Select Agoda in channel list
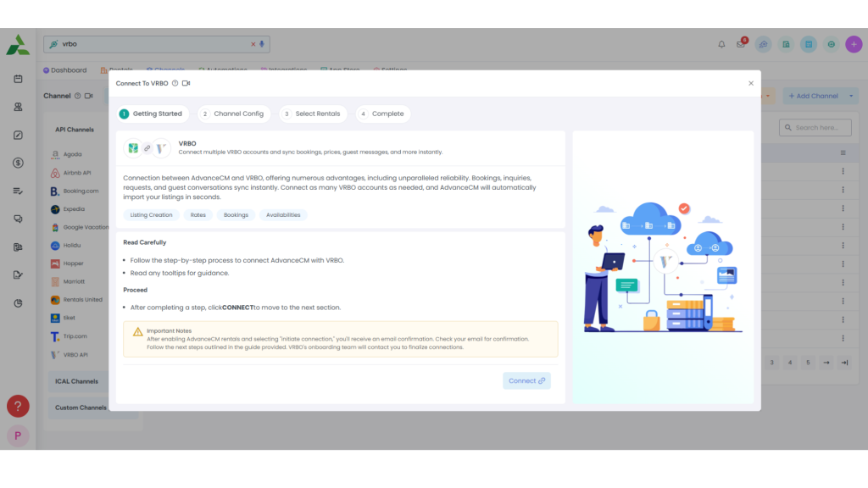 72,154
